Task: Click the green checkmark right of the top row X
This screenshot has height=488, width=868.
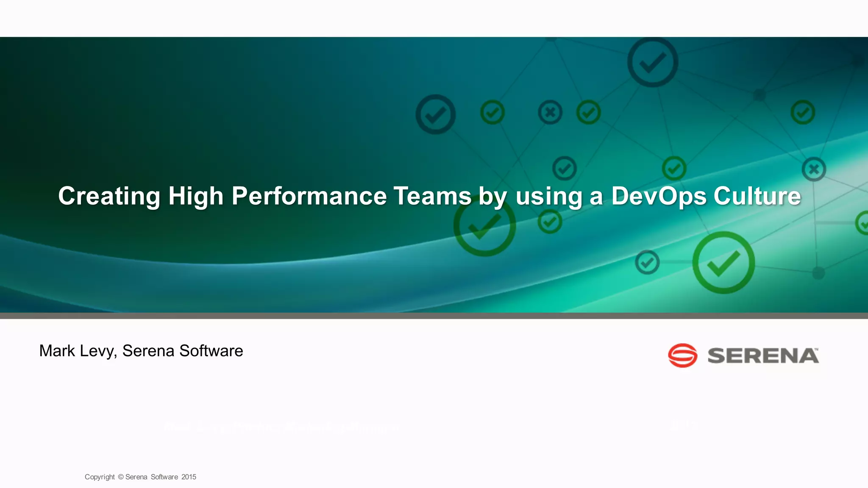Action: pyautogui.click(x=588, y=112)
